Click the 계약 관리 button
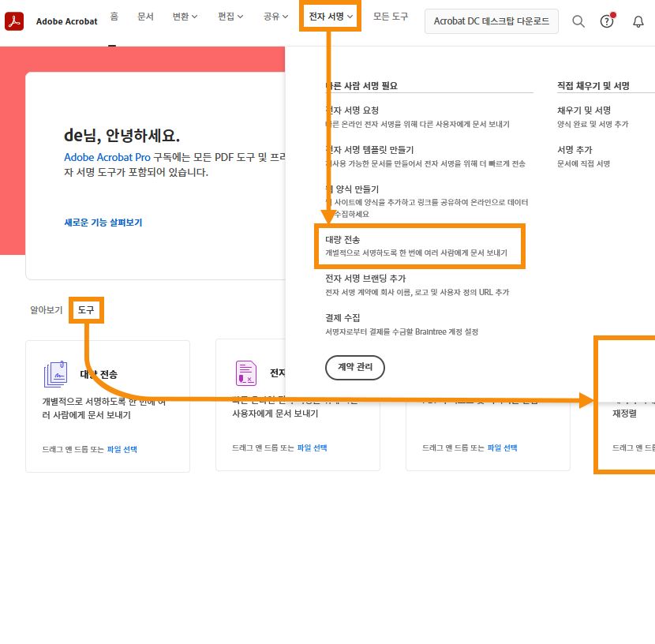The width and height of the screenshot is (655, 644). click(354, 367)
